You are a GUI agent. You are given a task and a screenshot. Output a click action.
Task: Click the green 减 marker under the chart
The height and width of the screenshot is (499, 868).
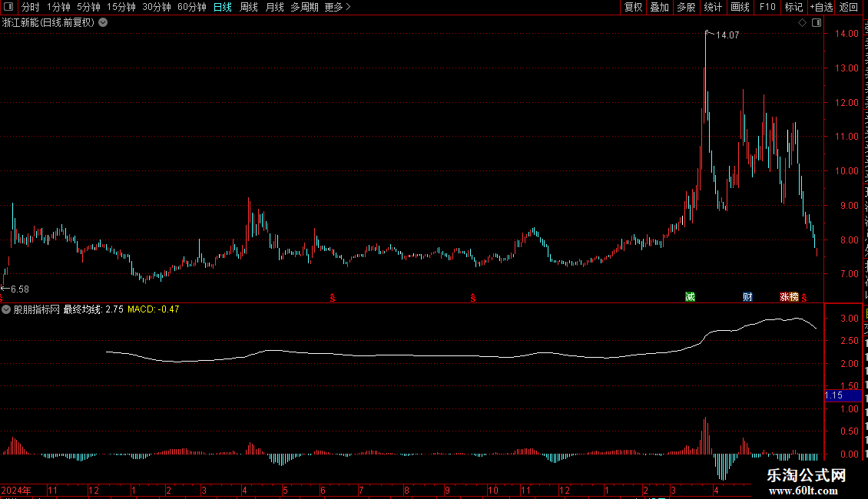(x=690, y=297)
